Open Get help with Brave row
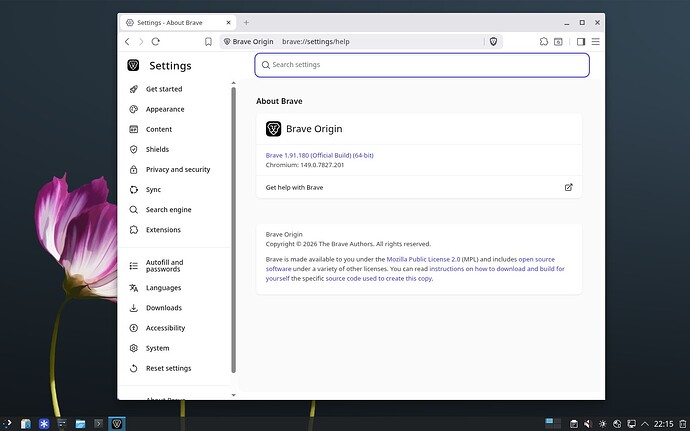Image resolution: width=690 pixels, height=431 pixels. point(419,187)
